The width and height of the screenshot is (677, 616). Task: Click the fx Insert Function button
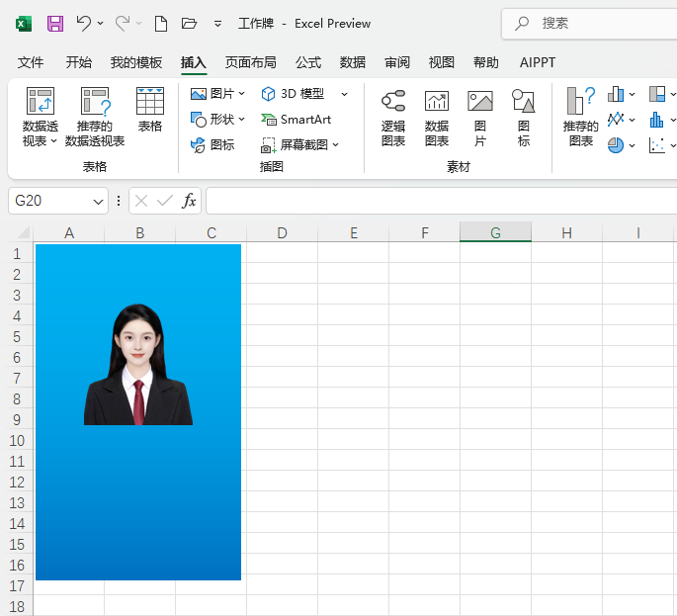(189, 201)
